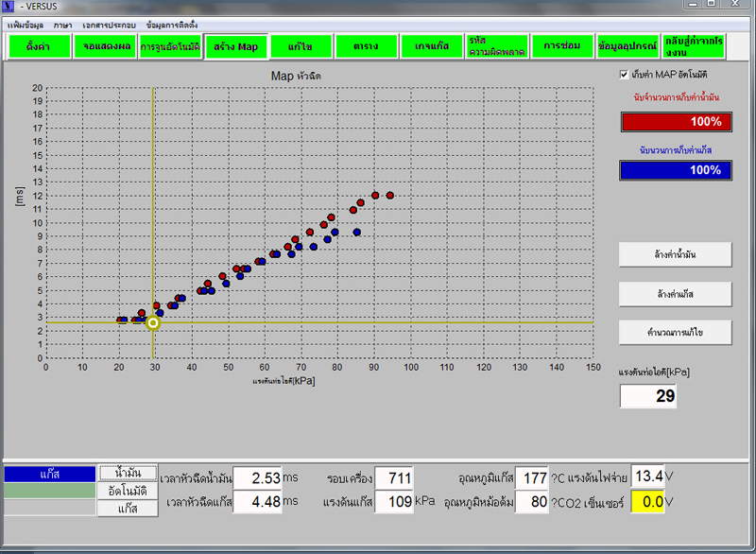Go to the แก้ไข tab
Viewport: 756px width, 554px height.
[301, 46]
